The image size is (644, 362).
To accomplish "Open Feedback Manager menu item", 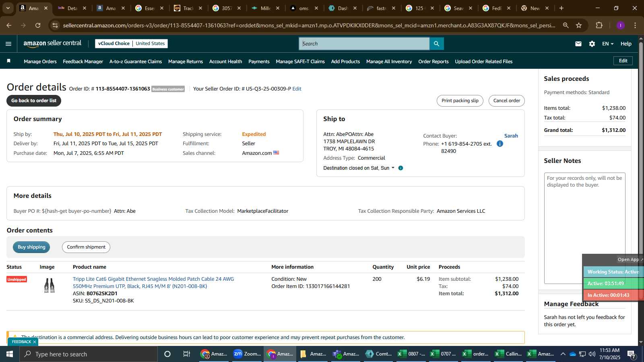I will tap(83, 62).
